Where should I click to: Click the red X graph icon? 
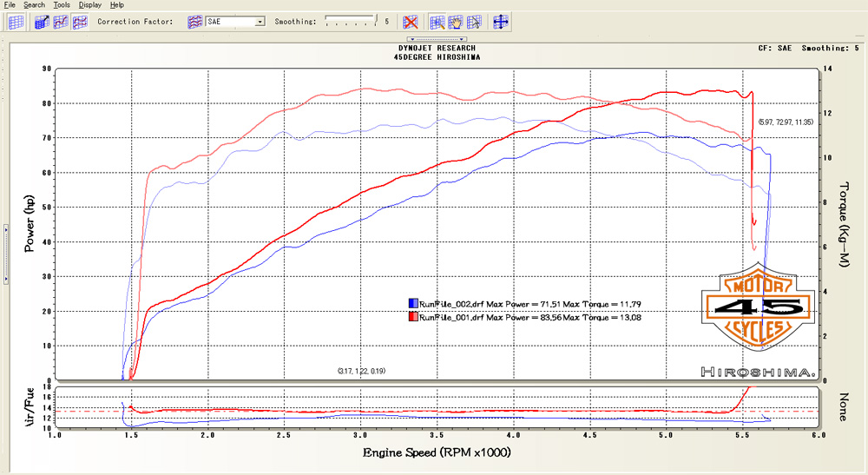(x=411, y=22)
